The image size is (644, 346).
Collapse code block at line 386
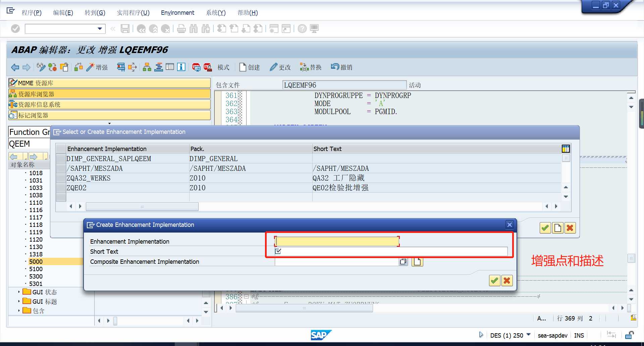(x=246, y=297)
